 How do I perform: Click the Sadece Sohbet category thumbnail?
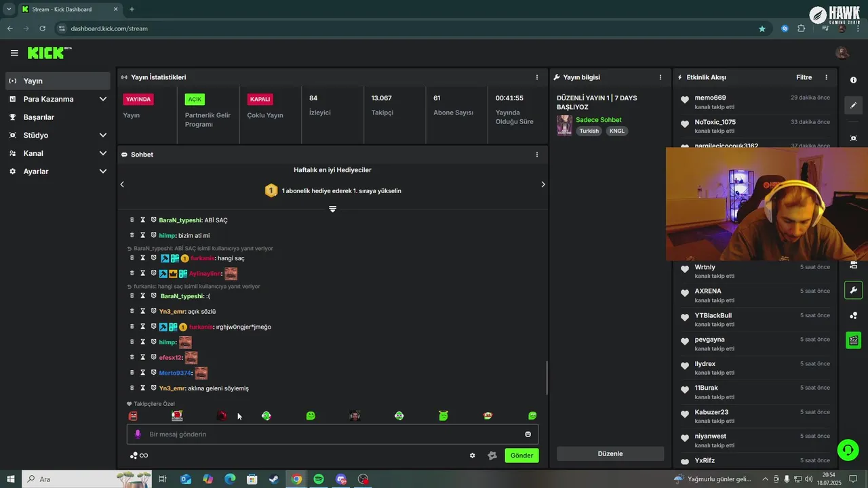564,125
